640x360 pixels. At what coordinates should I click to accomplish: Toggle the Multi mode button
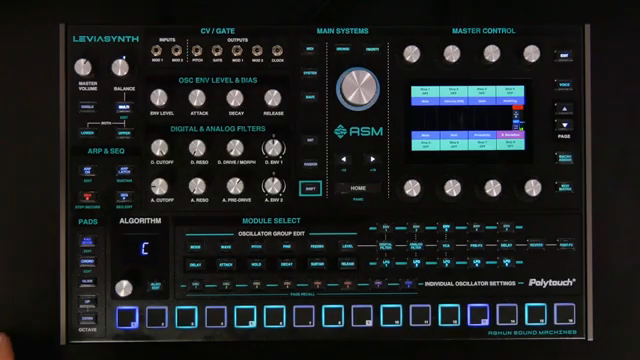pos(124,107)
